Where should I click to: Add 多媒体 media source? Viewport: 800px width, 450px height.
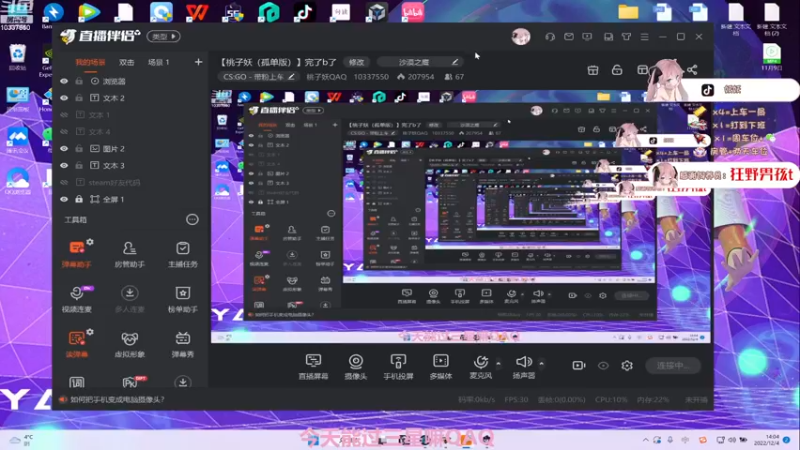point(441,366)
